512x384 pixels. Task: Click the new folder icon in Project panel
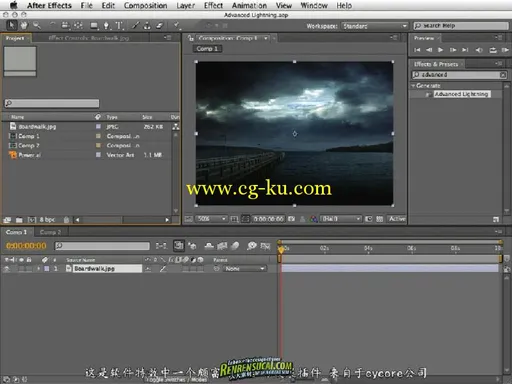point(19,220)
